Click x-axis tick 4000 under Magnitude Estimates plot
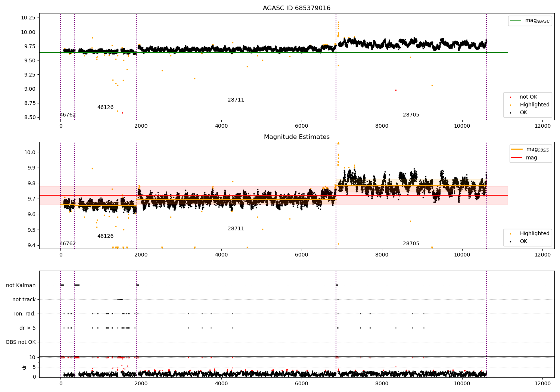This screenshot has height=392, width=560. click(x=221, y=255)
